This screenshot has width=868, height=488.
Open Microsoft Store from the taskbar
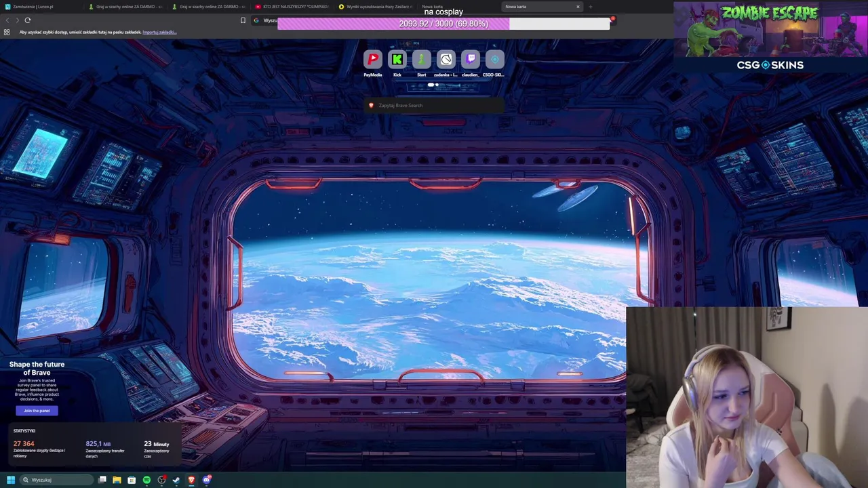(132, 480)
